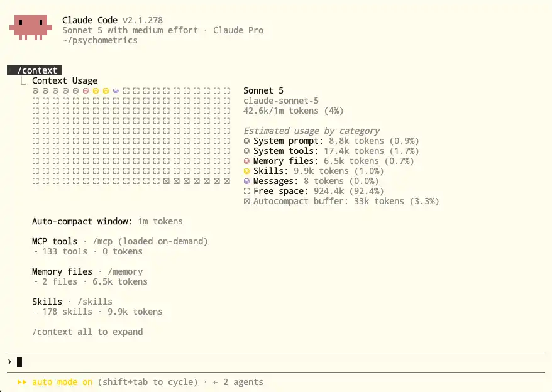This screenshot has height=392, width=552.
Task: Click 'Claude Pro' plan label
Action: 238,30
